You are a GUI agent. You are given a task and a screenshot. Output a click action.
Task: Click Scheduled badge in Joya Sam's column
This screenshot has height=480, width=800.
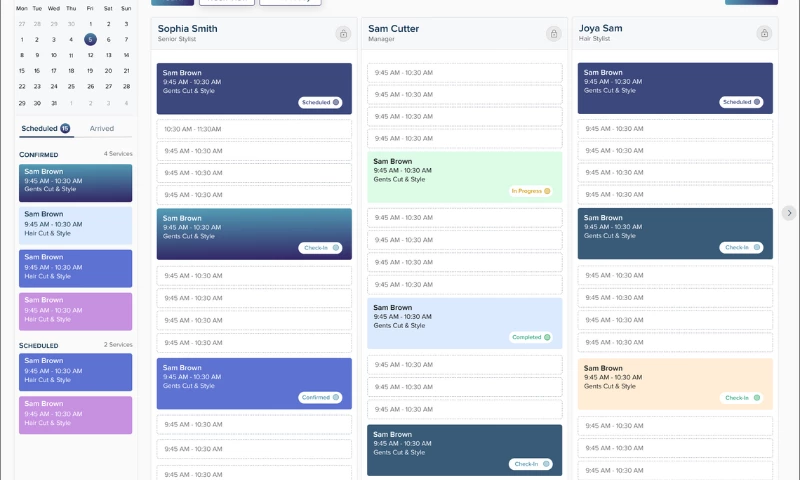tap(741, 102)
